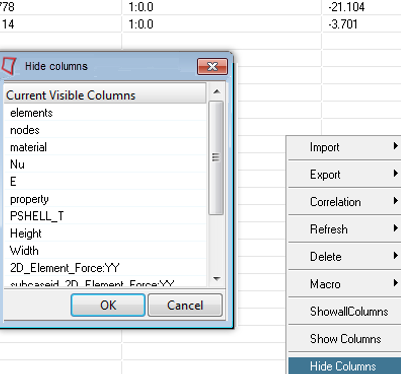This screenshot has height=374, width=401.
Task: Click scroll up arrow in column list
Action: [217, 91]
